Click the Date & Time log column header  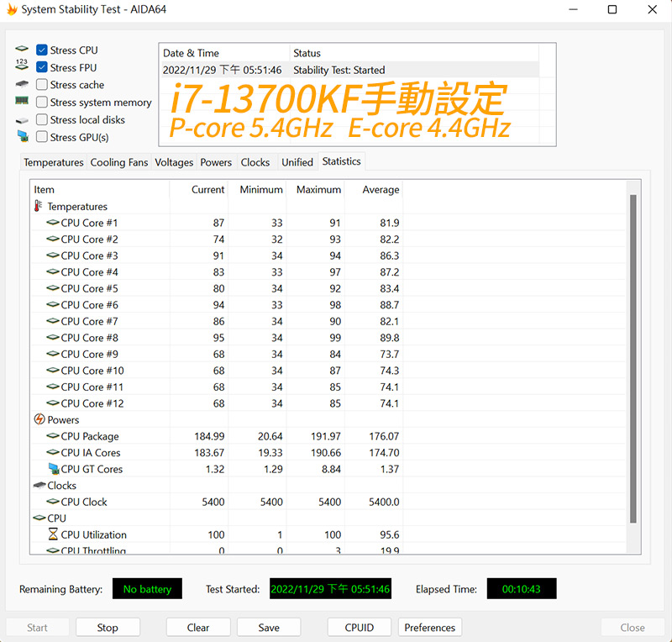(x=224, y=53)
